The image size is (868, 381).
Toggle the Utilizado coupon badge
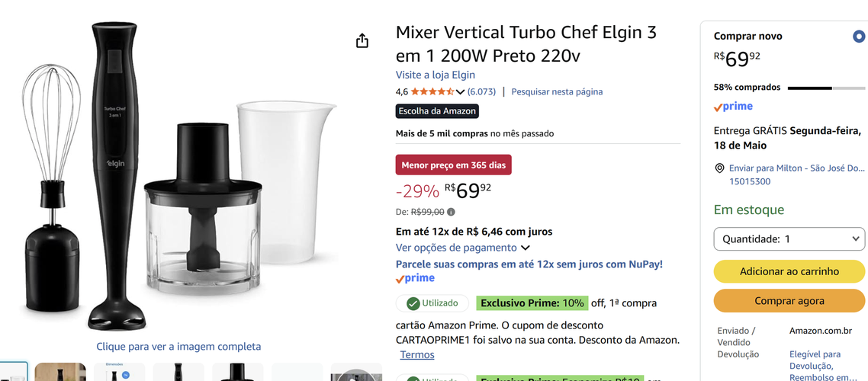tap(432, 303)
